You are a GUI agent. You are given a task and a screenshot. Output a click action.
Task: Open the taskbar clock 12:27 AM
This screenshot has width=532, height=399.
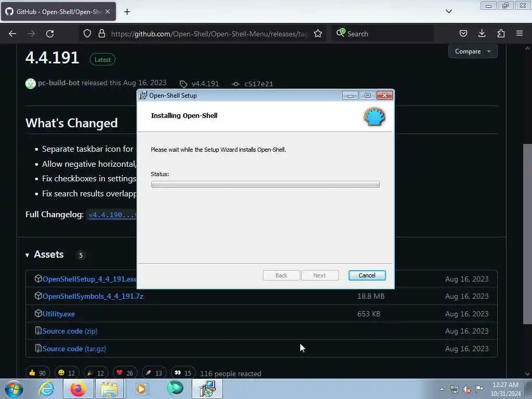click(x=506, y=389)
